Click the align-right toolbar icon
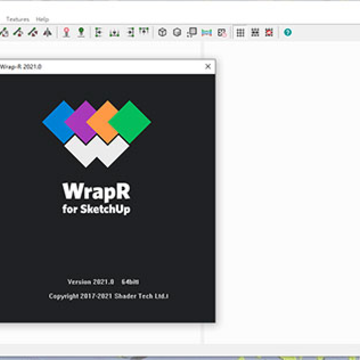The height and width of the screenshot is (360, 360). pos(130,32)
